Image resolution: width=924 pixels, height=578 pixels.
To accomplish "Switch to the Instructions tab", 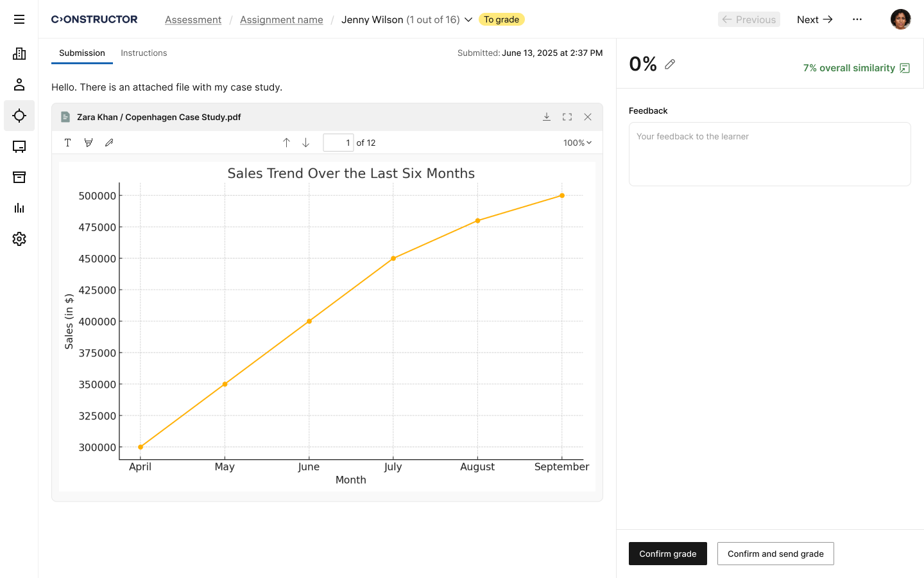I will pos(144,53).
